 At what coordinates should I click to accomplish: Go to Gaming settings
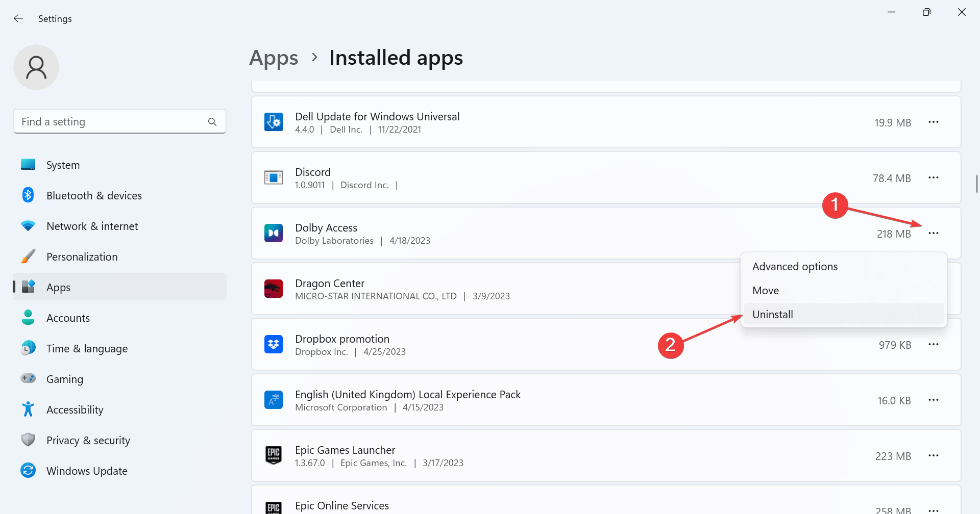coord(119,379)
